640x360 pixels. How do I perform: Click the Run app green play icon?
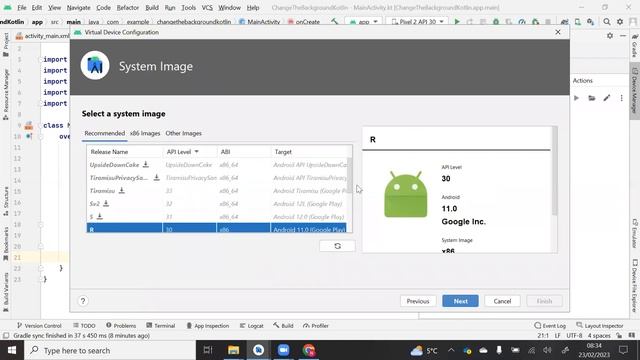point(457,22)
